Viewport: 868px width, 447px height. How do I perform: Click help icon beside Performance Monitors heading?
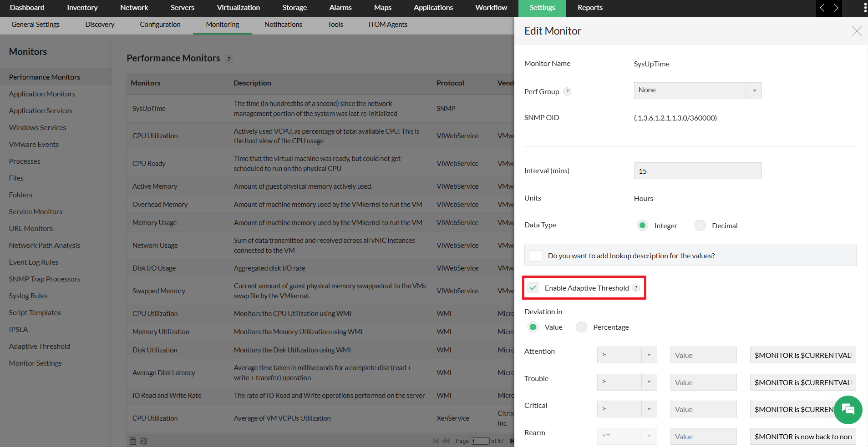point(229,59)
